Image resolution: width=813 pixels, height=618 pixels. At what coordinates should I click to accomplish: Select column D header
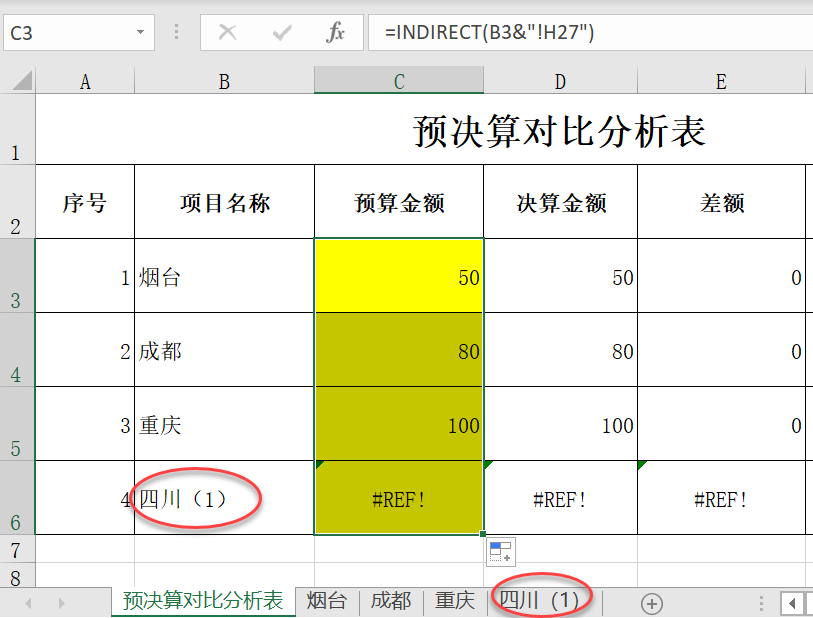pyautogui.click(x=560, y=81)
